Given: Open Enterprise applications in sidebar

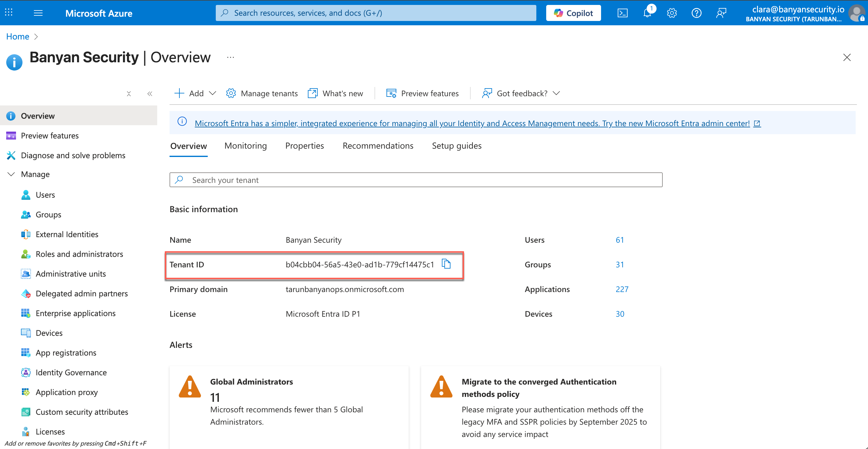Looking at the screenshot, I should (76, 313).
